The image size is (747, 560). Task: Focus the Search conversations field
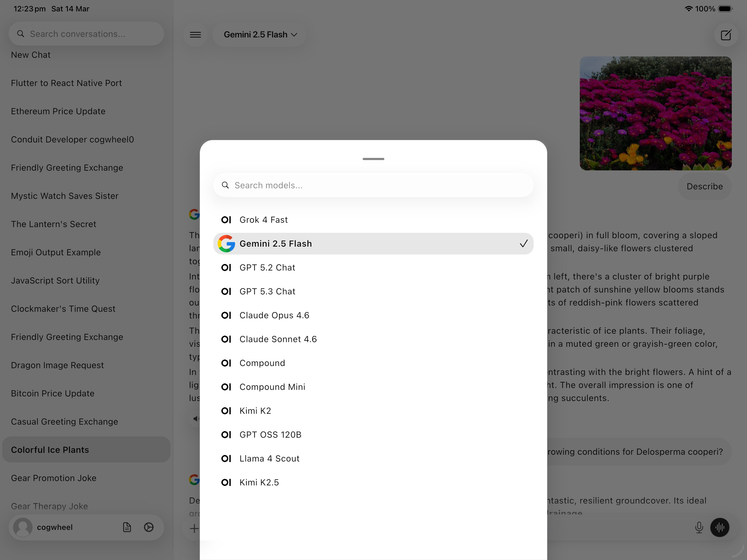86,34
